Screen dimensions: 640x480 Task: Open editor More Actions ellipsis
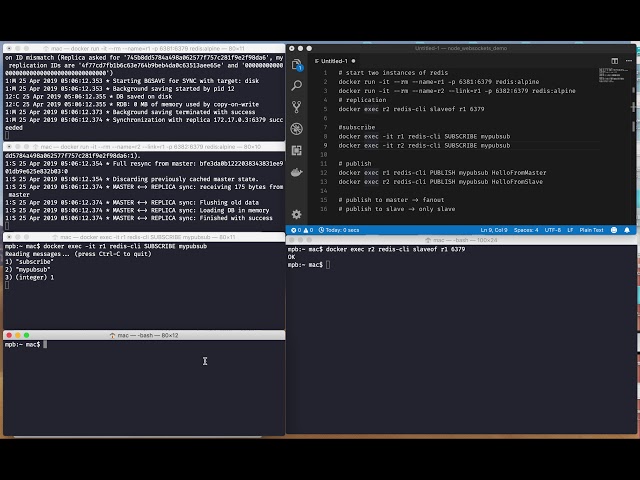(629, 61)
